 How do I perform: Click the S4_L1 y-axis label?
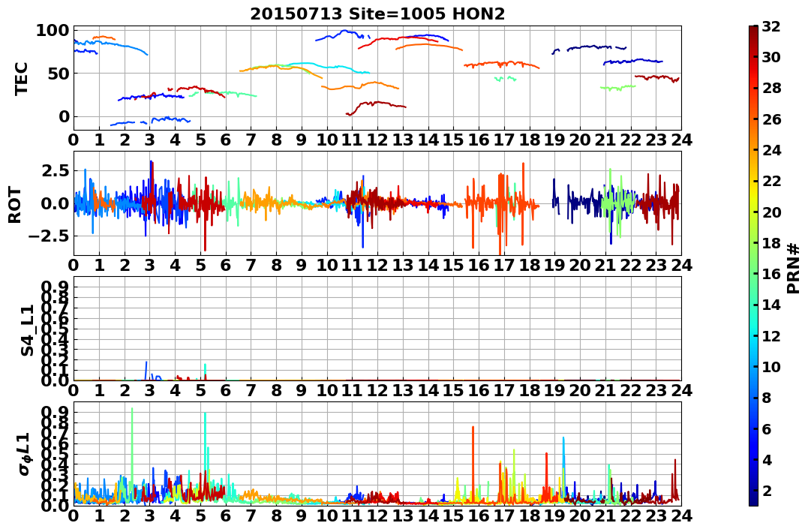point(27,330)
